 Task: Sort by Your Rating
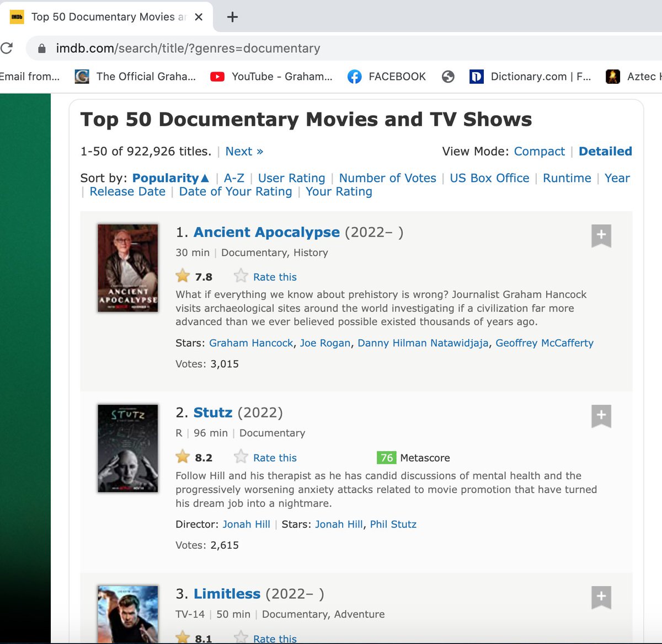339,191
